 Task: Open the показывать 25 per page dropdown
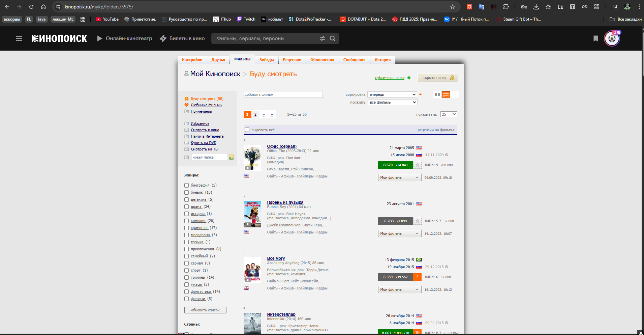click(449, 114)
